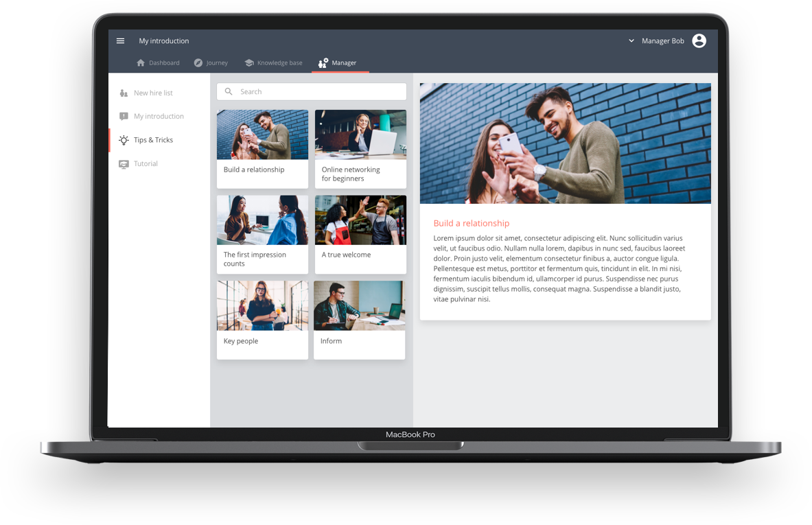Click the Manager Bob username
This screenshot has width=812, height=525.
[663, 41]
